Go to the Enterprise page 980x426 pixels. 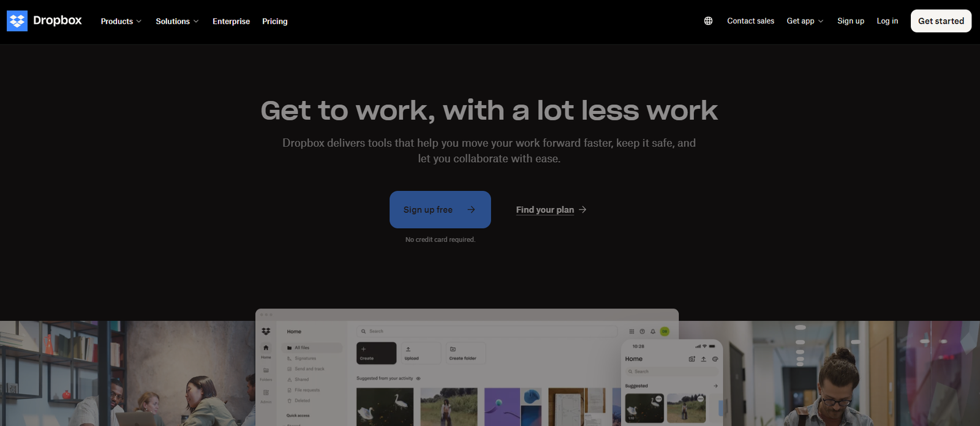pos(231,21)
